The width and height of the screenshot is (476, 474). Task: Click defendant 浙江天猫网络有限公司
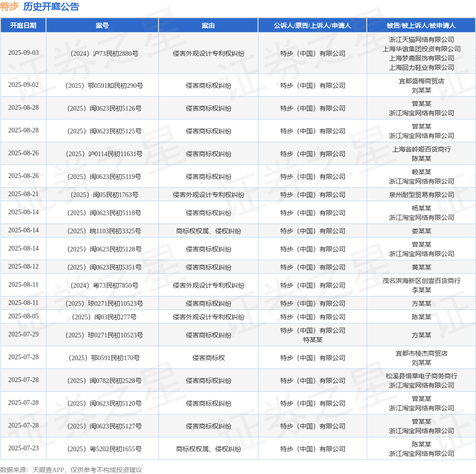pyautogui.click(x=421, y=39)
